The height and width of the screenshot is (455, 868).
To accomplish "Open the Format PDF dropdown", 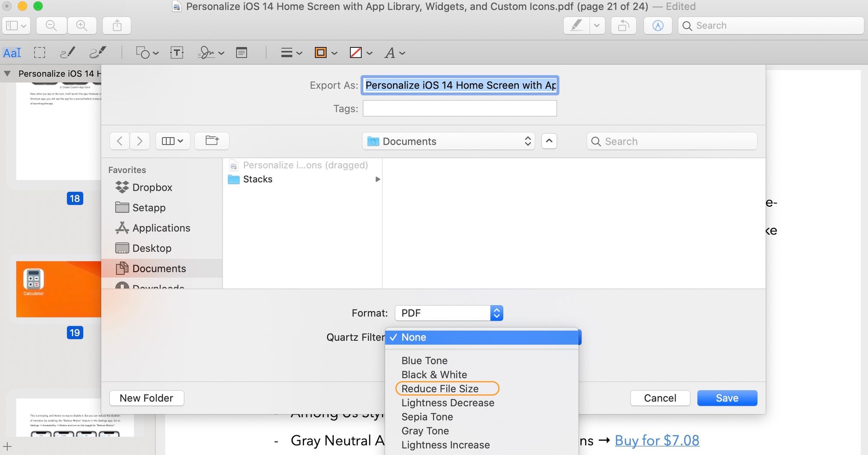I will (449, 313).
